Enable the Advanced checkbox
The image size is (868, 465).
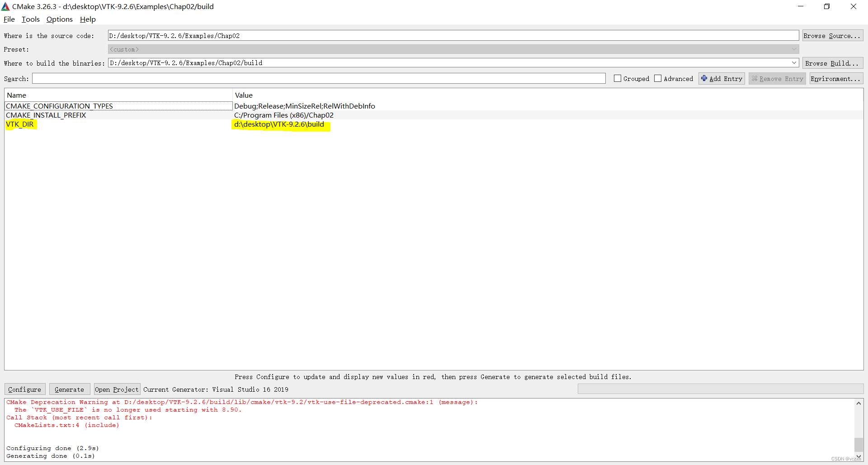[658, 78]
